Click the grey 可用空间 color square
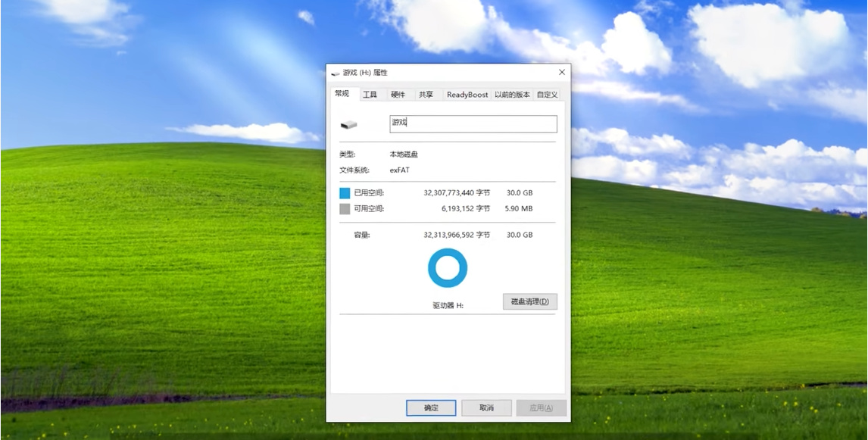Image resolution: width=868 pixels, height=440 pixels. (345, 209)
